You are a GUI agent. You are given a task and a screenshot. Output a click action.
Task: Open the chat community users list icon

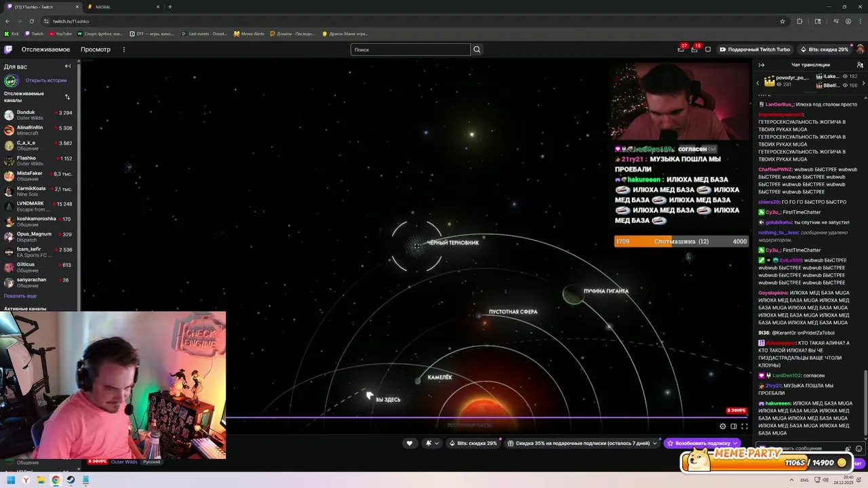coord(860,65)
